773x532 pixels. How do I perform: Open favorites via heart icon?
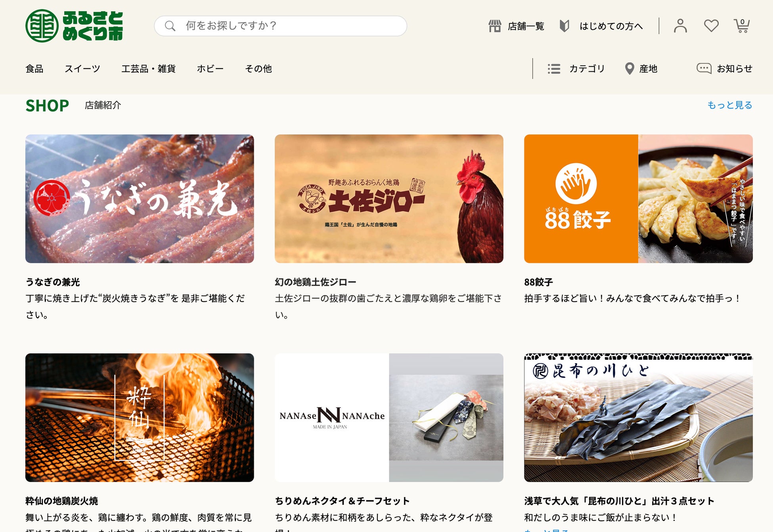coord(711,26)
